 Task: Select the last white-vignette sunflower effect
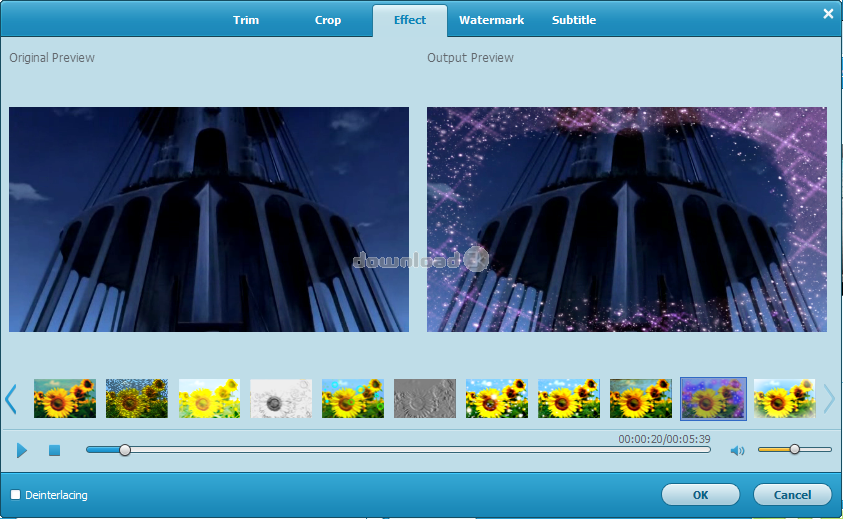[784, 399]
